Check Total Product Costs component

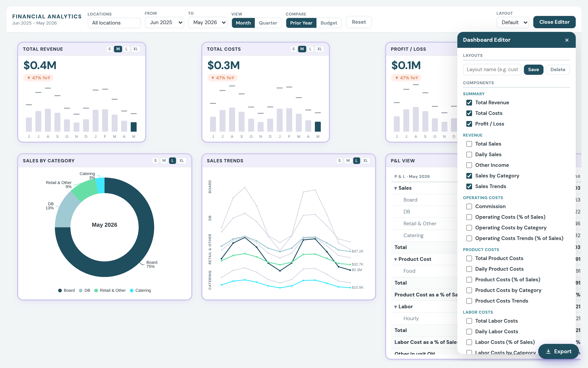click(469, 258)
